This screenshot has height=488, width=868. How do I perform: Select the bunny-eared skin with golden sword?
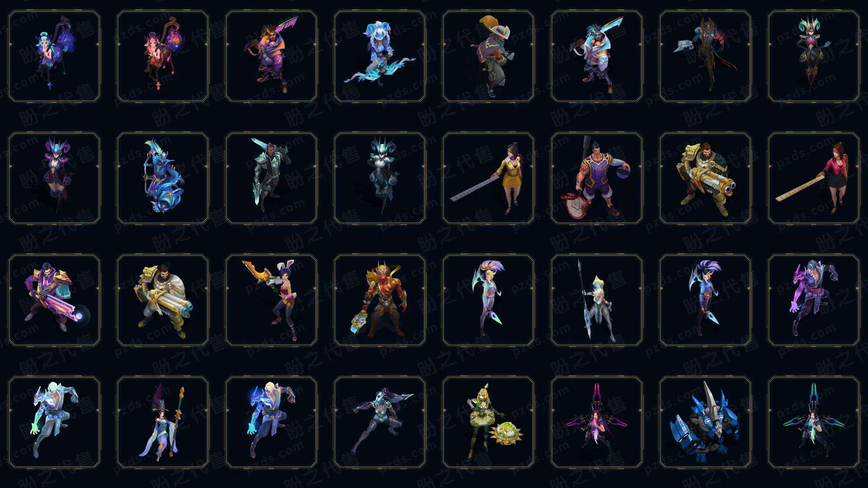[271, 300]
